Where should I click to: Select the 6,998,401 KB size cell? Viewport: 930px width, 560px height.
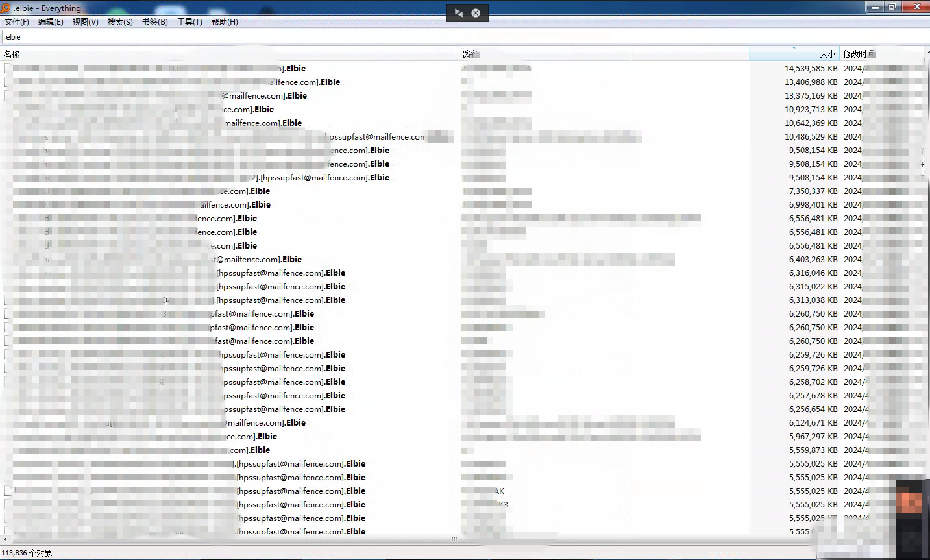813,204
